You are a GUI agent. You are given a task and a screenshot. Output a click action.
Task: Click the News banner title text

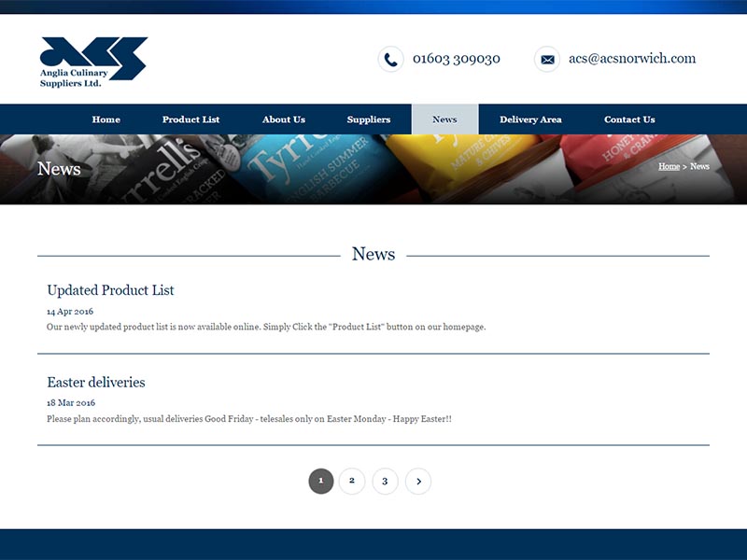[x=59, y=169]
